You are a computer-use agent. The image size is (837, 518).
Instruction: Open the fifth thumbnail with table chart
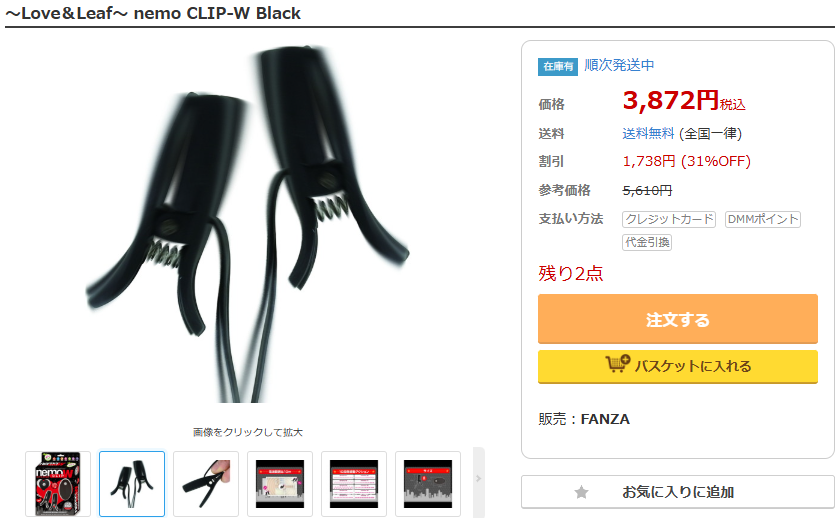(x=354, y=484)
